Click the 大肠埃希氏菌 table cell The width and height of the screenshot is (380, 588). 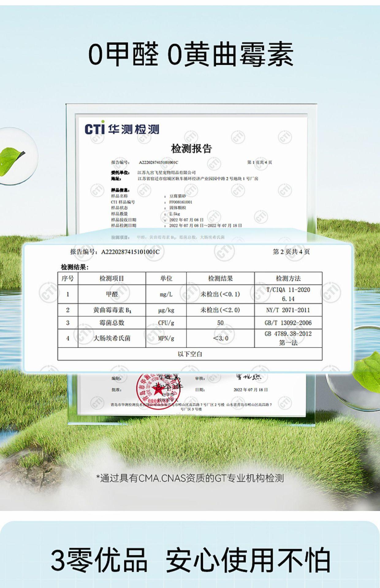tap(112, 338)
